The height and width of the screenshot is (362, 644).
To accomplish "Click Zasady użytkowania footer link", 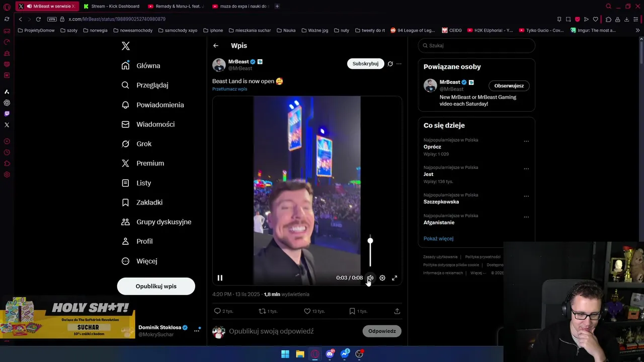I will pos(440,257).
